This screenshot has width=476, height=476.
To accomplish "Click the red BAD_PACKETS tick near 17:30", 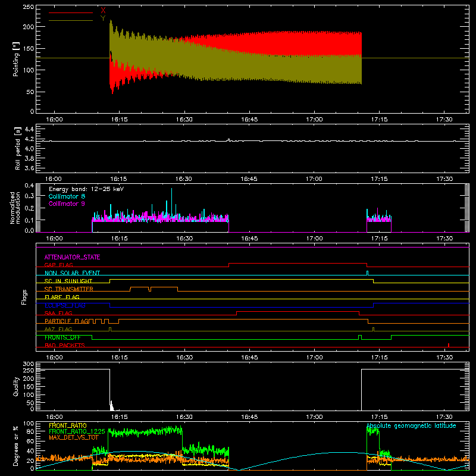I will (449, 345).
